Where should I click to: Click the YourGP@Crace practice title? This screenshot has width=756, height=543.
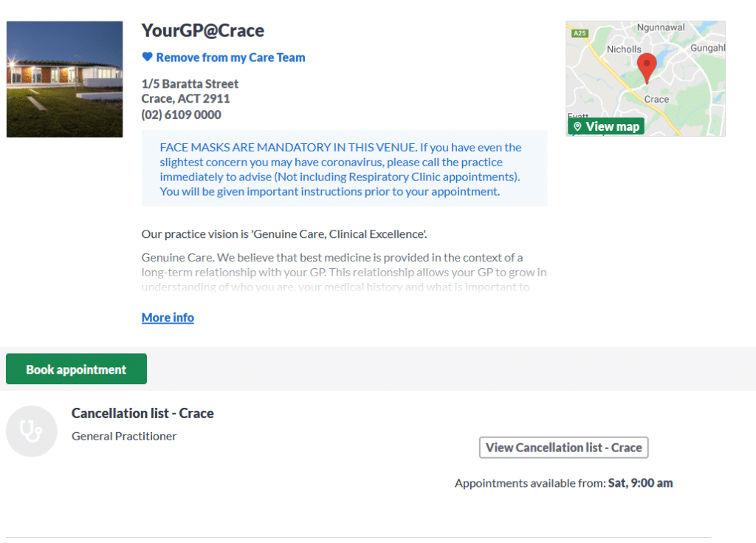coord(202,30)
